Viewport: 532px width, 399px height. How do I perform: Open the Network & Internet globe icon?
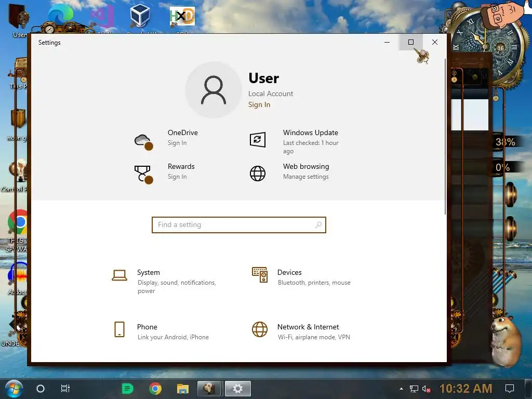260,329
